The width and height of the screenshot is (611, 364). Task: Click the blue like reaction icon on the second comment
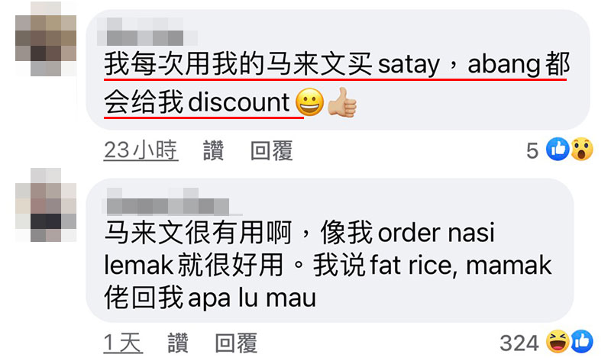point(582,341)
